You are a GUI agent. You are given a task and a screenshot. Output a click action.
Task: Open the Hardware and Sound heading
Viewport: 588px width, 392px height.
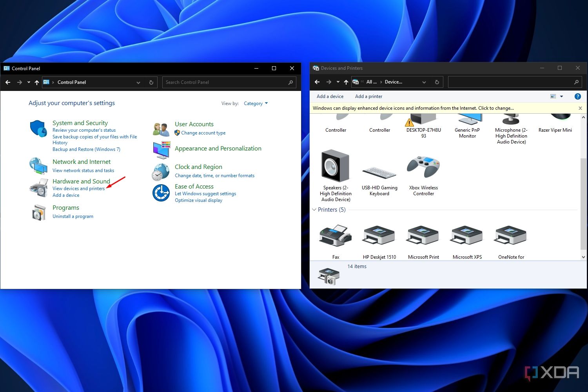click(81, 181)
